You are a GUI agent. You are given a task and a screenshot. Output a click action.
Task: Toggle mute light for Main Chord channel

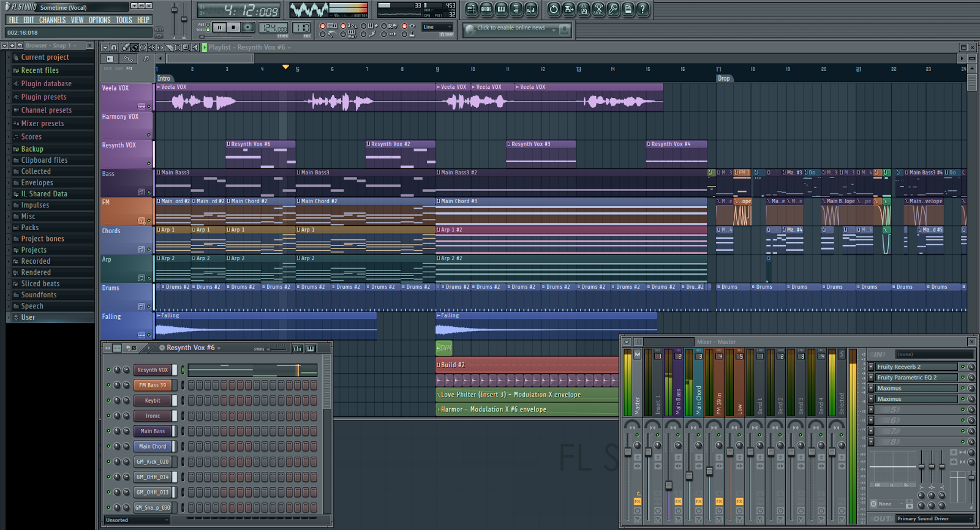[108, 446]
